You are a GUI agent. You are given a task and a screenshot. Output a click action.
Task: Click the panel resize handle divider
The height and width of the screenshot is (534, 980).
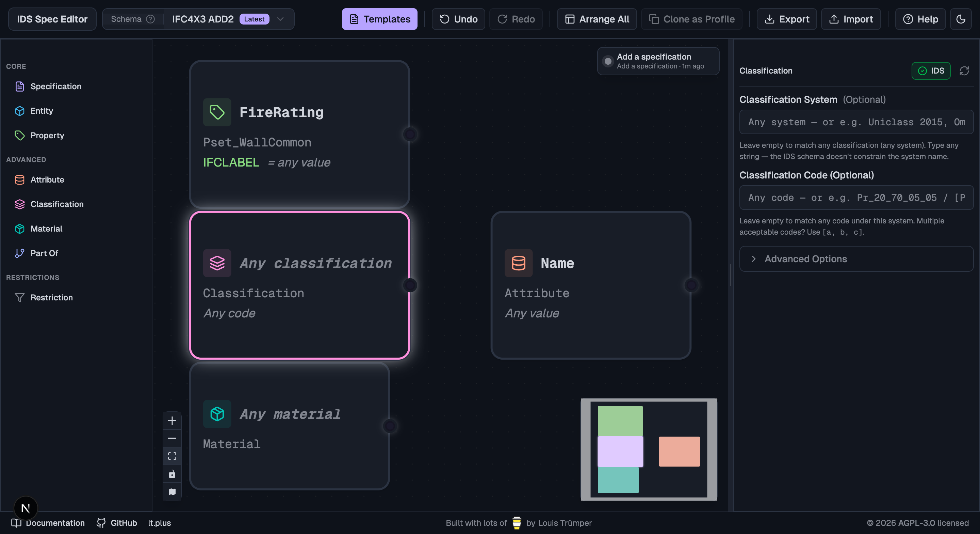coord(731,275)
